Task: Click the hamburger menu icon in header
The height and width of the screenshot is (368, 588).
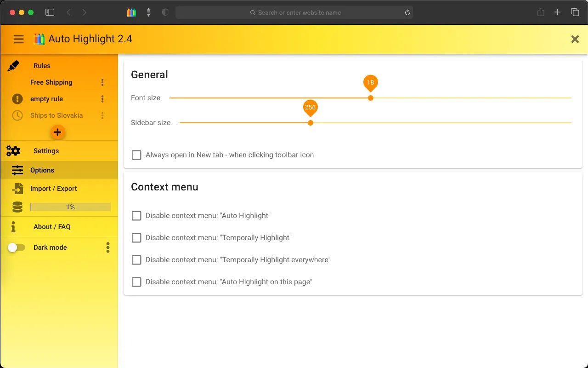Action: click(19, 39)
